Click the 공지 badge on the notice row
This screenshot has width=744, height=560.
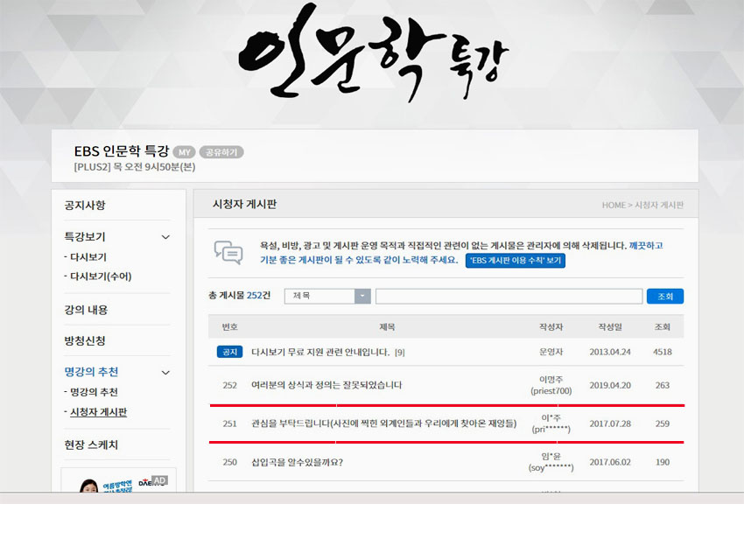pyautogui.click(x=229, y=352)
